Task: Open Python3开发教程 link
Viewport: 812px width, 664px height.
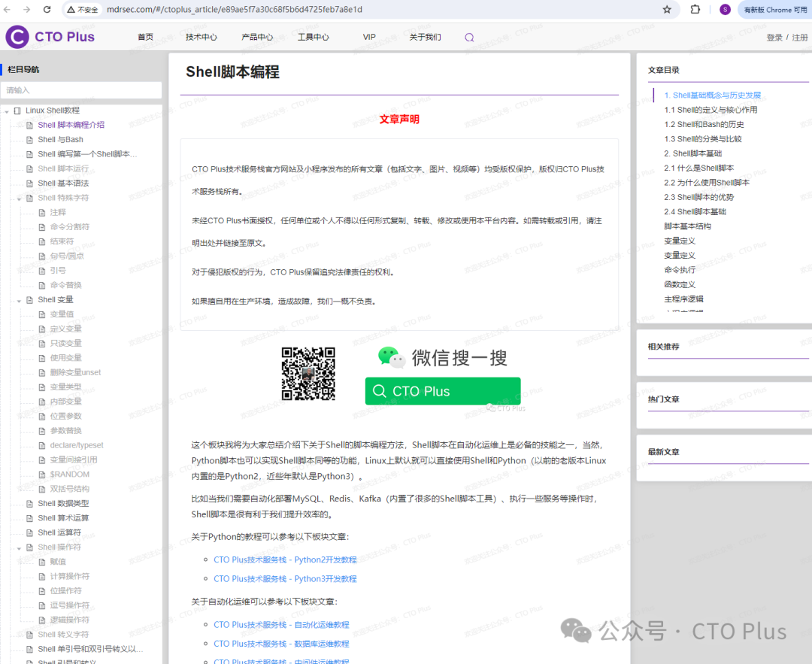Action: coord(285,579)
